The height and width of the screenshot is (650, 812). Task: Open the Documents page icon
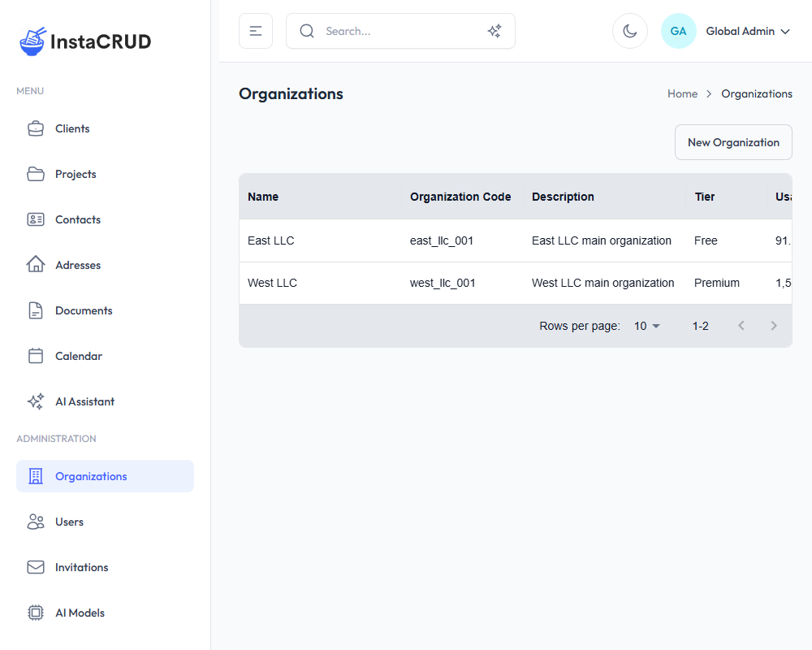pos(36,310)
